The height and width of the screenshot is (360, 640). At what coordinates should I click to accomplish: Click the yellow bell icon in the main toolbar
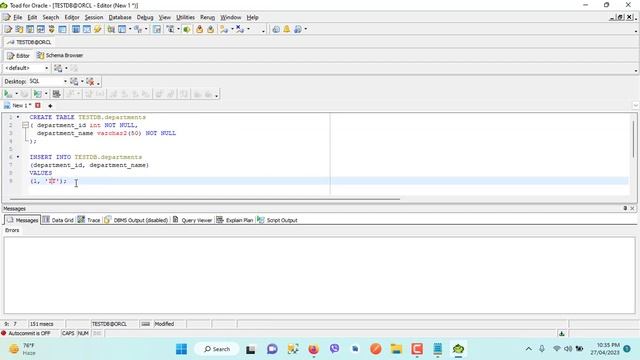click(x=287, y=29)
